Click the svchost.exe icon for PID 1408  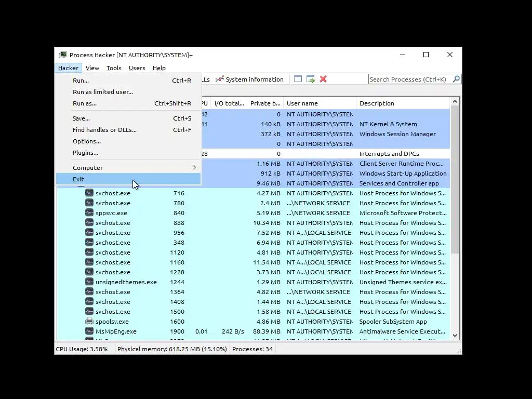[x=89, y=301]
